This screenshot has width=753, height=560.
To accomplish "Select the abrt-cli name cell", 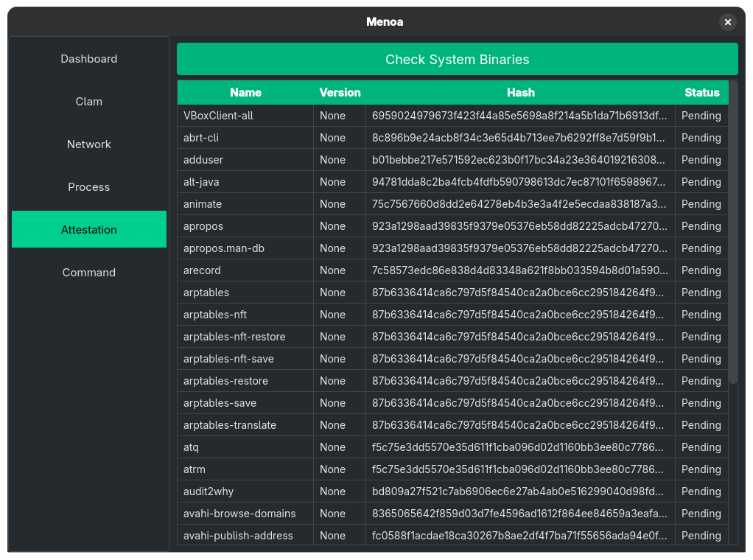I will click(245, 138).
